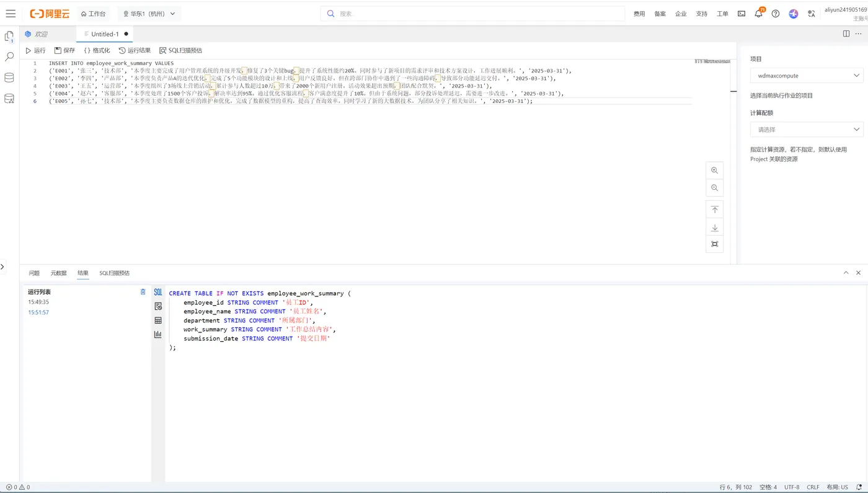
Task: Open the 备案 menu
Action: click(660, 14)
